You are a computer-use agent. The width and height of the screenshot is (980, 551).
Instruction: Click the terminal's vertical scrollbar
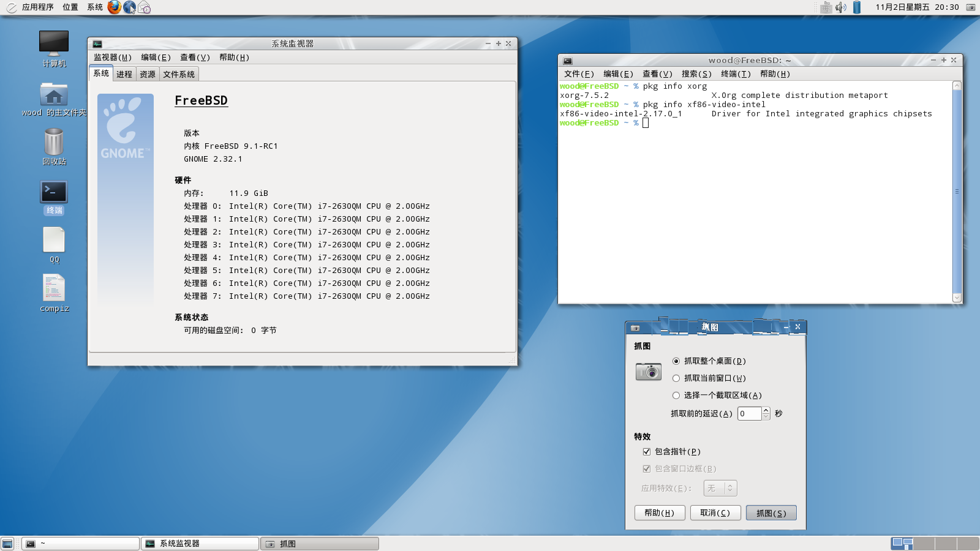click(957, 192)
